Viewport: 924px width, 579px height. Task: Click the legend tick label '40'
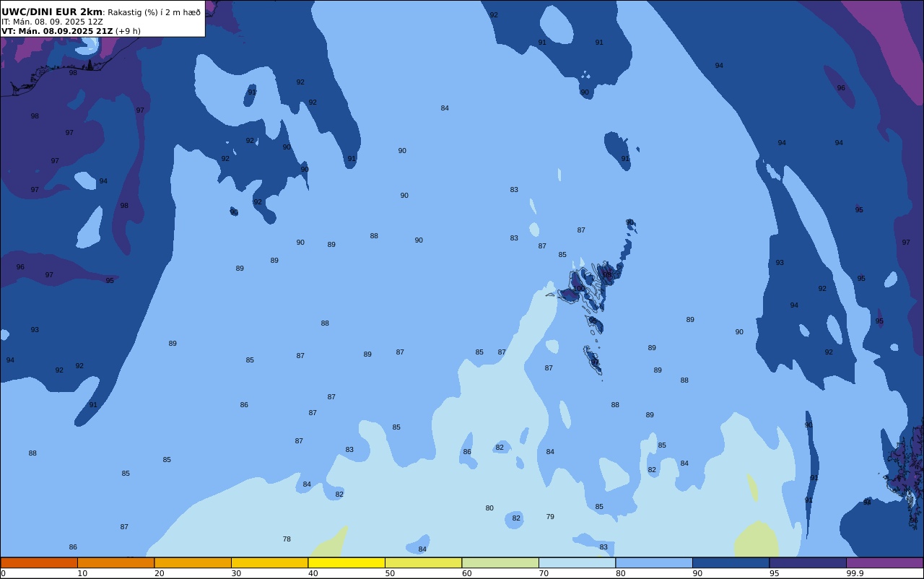pos(313,573)
